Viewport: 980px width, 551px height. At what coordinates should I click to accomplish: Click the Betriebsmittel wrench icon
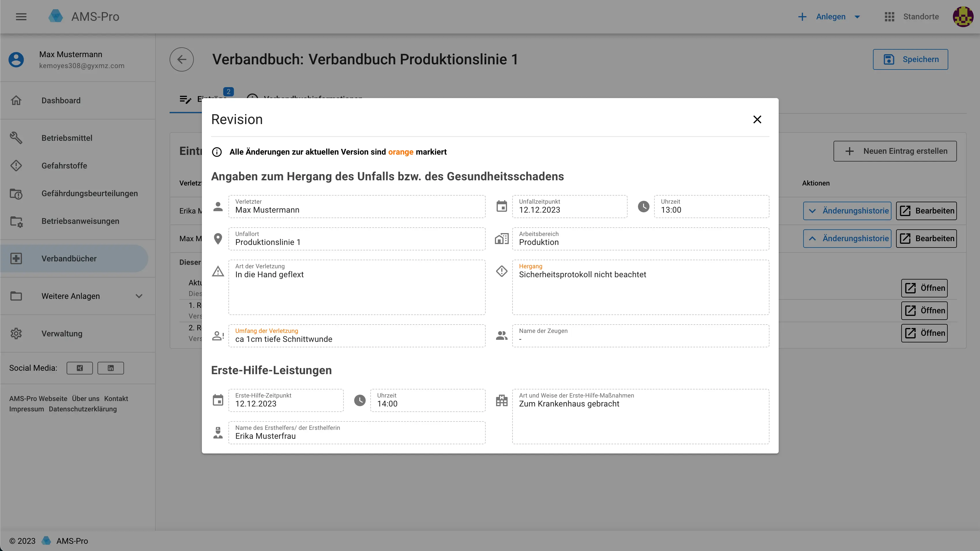point(16,138)
